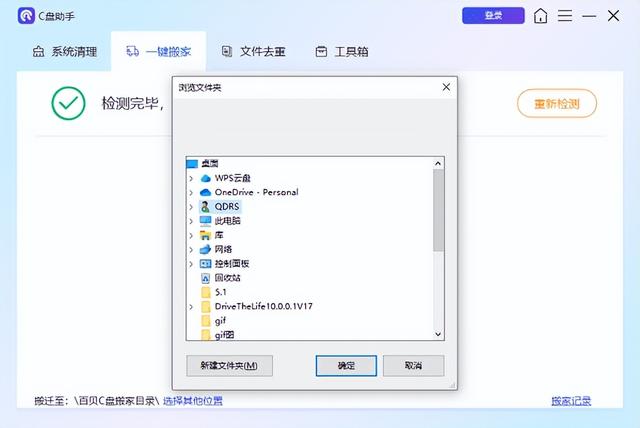Click the QDRS user icon
This screenshot has height=428, width=640.
[x=205, y=206]
